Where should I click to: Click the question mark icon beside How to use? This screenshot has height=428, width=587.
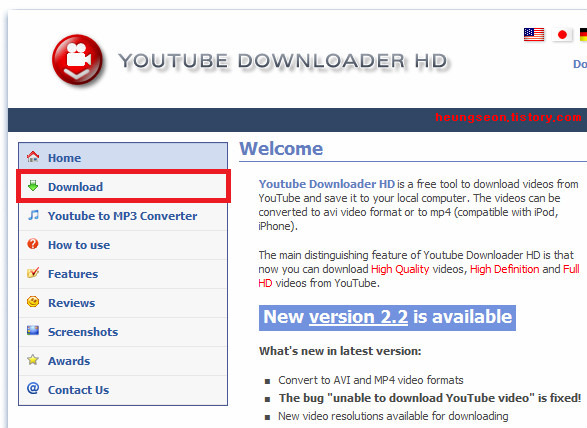[33, 244]
